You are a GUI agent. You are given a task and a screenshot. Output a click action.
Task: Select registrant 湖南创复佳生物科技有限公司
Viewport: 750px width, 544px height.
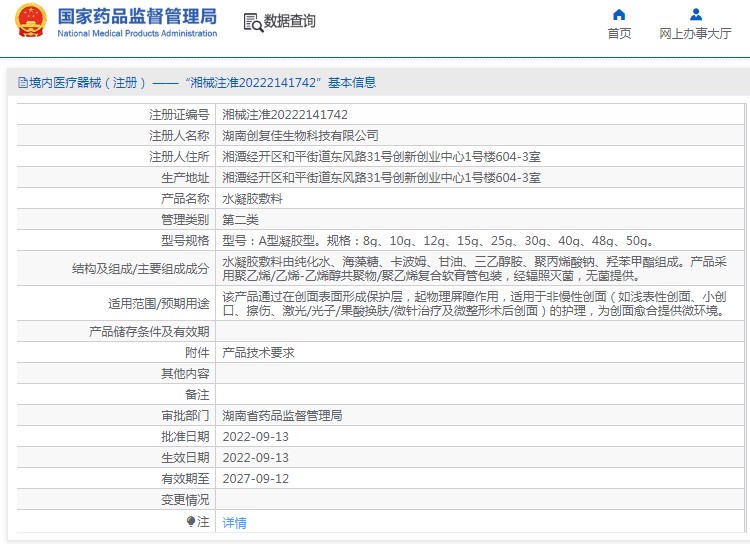pos(300,136)
